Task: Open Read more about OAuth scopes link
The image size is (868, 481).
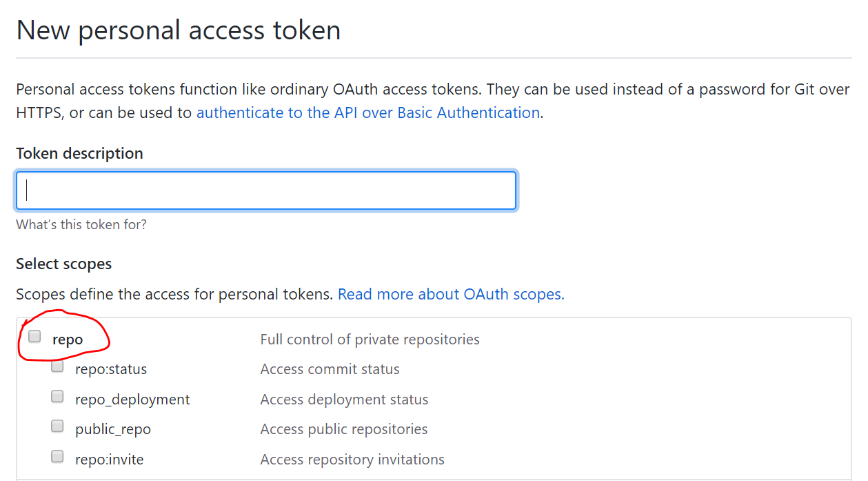Action: (451, 294)
